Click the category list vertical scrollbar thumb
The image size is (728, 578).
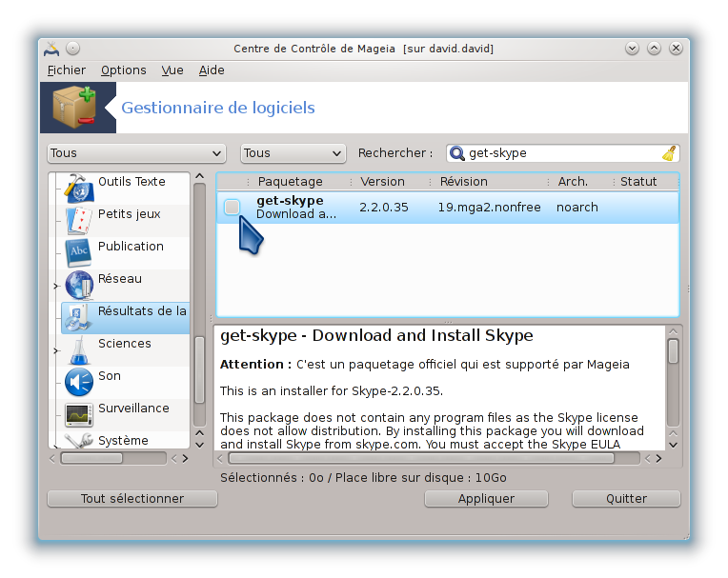click(x=200, y=369)
